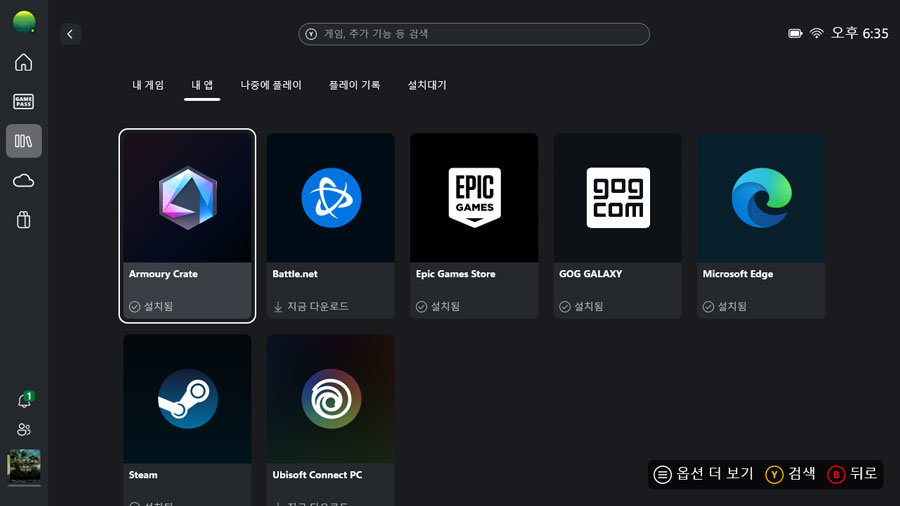Open the Epic Games Store tile
Viewport: 900px width, 506px height.
click(x=474, y=226)
